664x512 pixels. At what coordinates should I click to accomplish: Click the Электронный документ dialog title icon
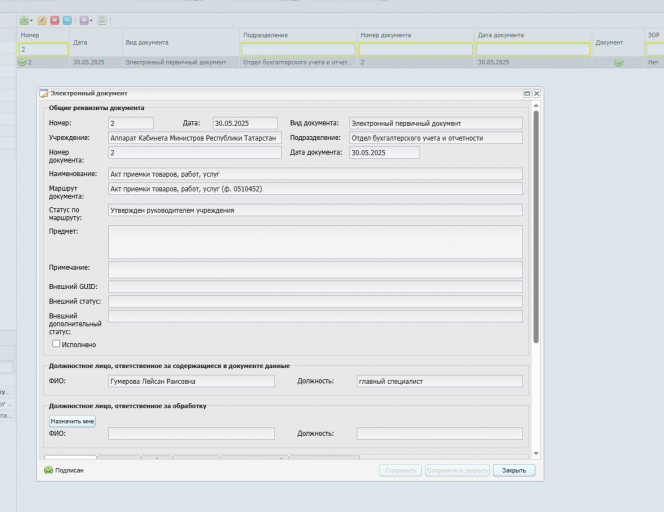tap(44, 94)
